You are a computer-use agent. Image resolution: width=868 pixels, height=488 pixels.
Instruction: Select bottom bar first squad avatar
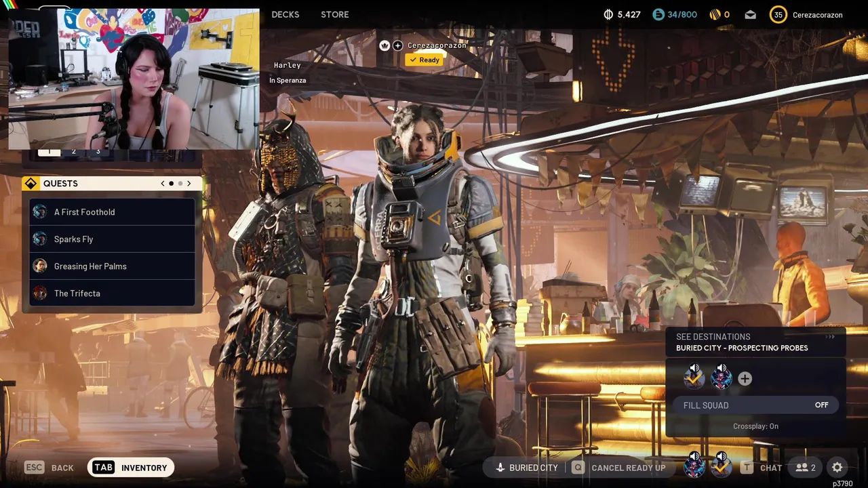click(x=694, y=466)
